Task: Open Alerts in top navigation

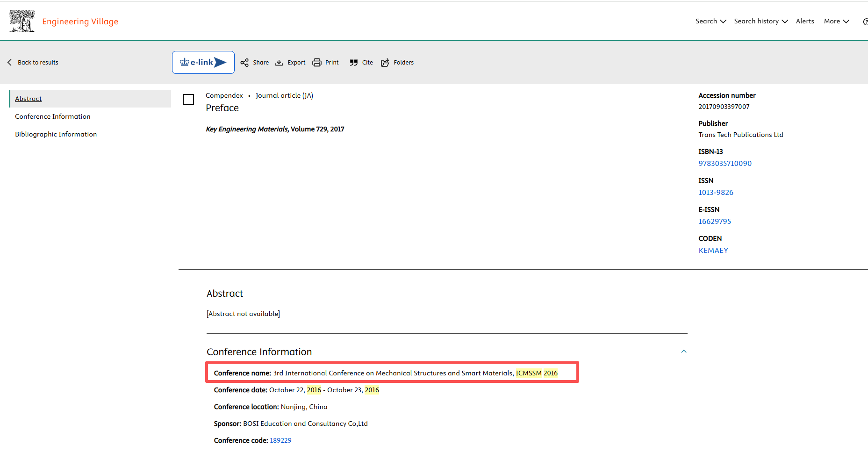Action: tap(805, 22)
